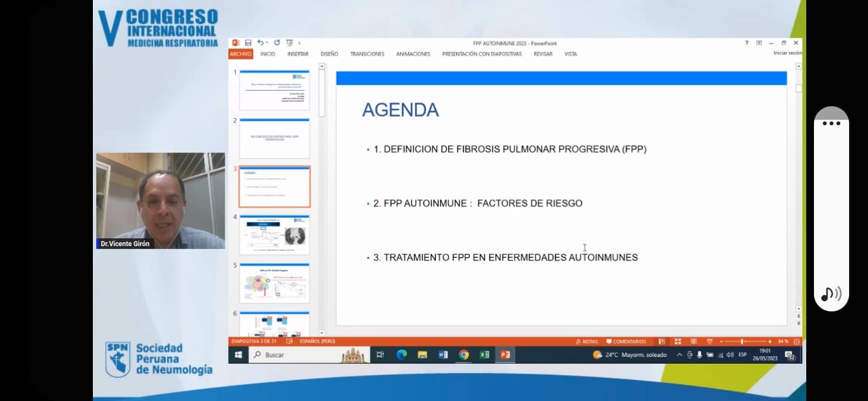Open the Archivo menu
The width and height of the screenshot is (868, 401).
pyautogui.click(x=241, y=54)
